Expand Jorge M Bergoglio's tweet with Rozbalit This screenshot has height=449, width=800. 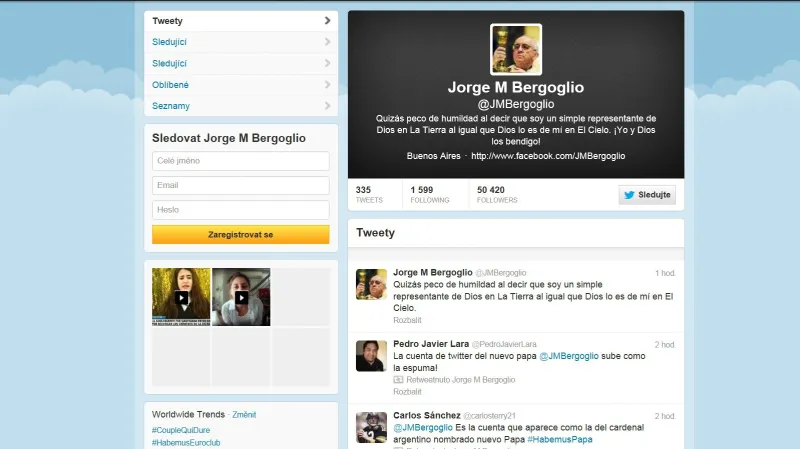click(409, 320)
